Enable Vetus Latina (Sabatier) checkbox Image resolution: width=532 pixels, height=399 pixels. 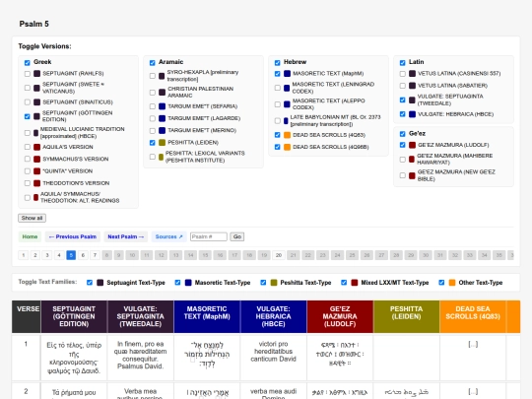[402, 86]
